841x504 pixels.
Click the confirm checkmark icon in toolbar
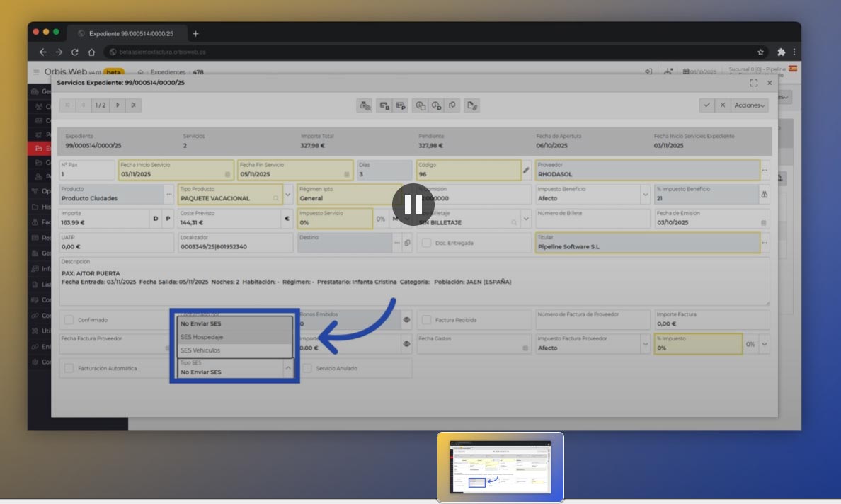tap(706, 105)
